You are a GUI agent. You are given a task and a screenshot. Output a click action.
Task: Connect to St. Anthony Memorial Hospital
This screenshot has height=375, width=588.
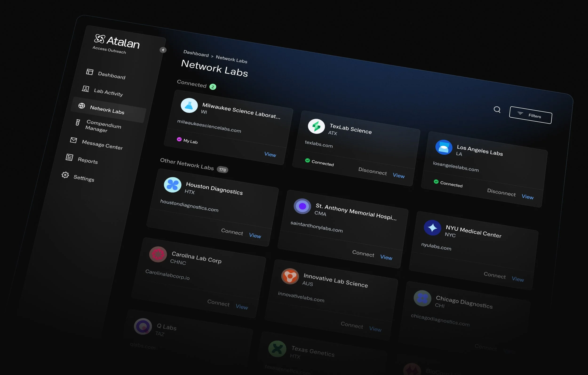click(363, 253)
